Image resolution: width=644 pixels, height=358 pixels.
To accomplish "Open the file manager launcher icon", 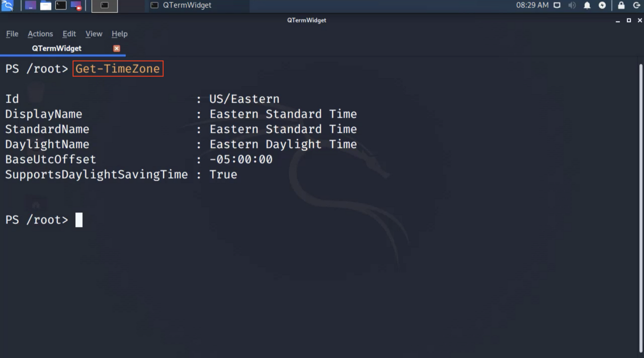I will [45, 5].
